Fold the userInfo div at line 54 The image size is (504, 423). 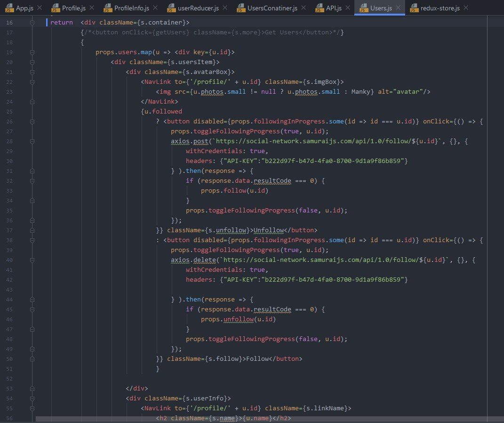point(32,399)
